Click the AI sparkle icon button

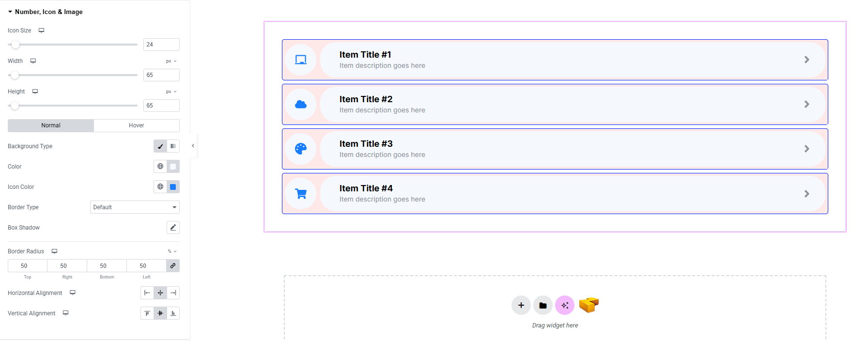tap(564, 305)
